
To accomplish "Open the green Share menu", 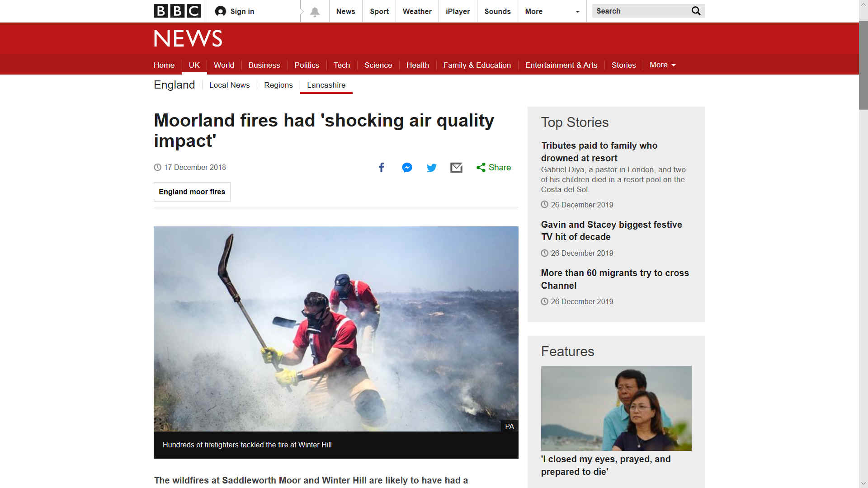I will click(494, 168).
